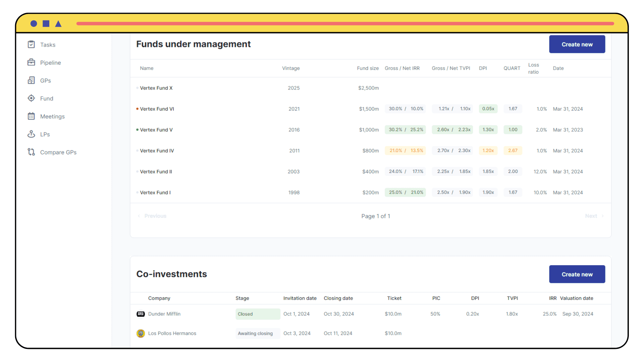Viewport: 644px width, 362px height.
Task: Click the Dunder Mifflin company name
Action: [164, 314]
